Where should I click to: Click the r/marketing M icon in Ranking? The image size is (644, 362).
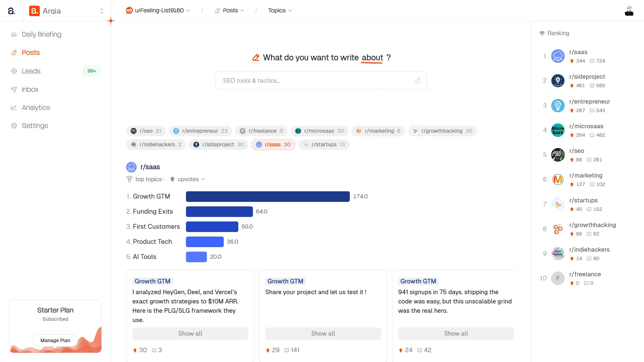click(558, 179)
